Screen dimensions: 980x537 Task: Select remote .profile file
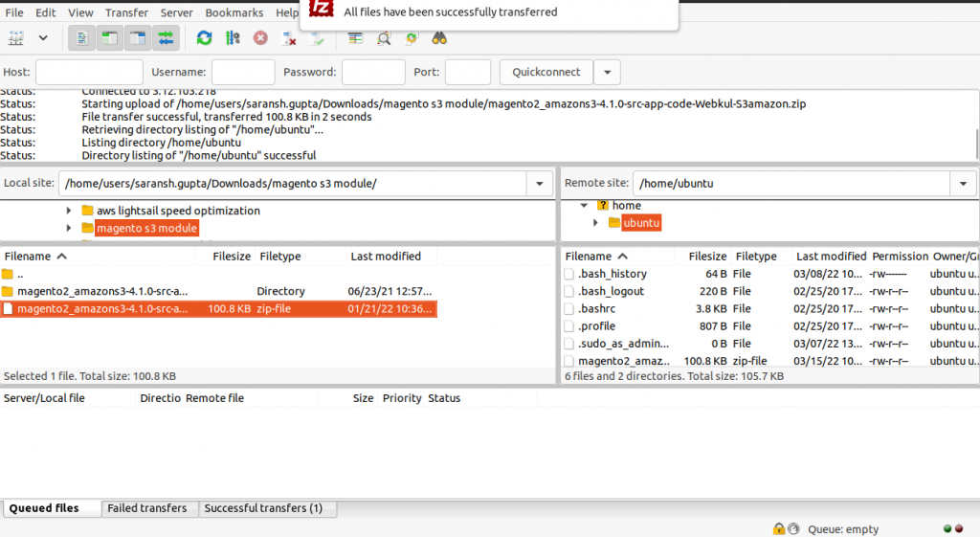(x=770, y=326)
